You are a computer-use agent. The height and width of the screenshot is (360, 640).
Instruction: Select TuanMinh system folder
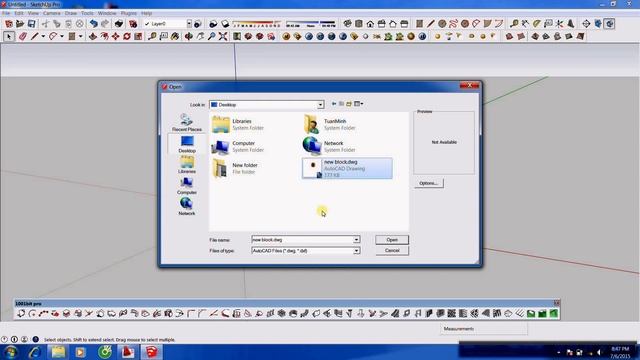click(x=329, y=124)
